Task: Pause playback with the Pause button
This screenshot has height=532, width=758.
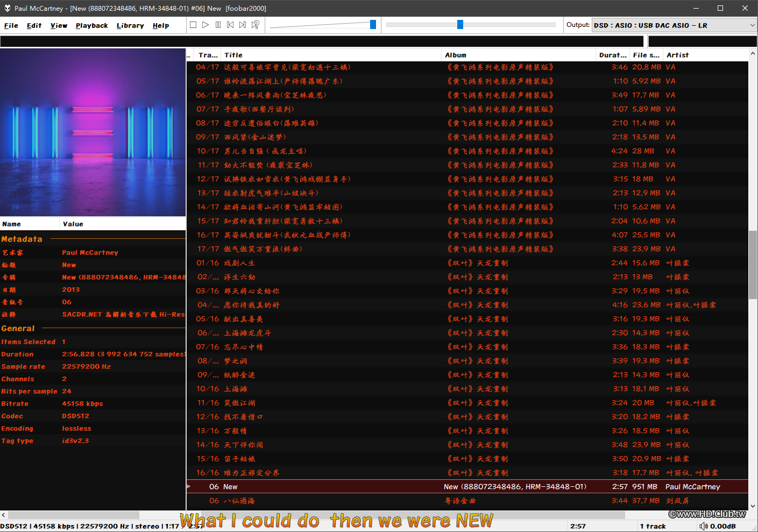Action: 218,25
